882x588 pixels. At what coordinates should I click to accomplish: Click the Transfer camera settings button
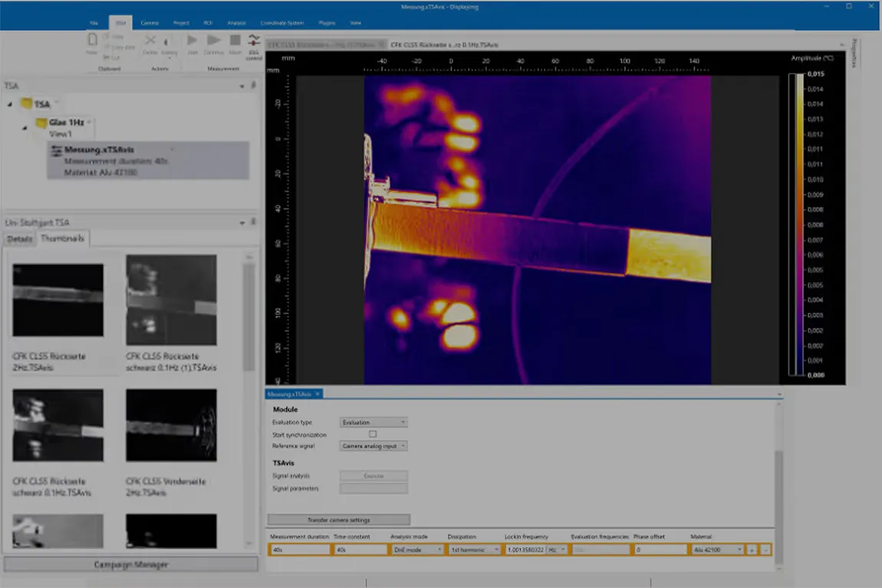point(338,520)
